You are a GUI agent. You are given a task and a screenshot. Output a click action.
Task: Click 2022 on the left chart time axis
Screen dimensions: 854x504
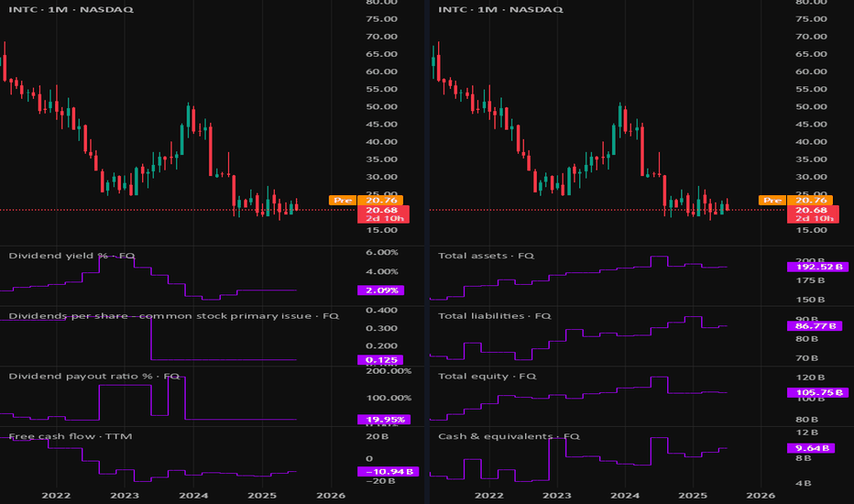[56, 495]
